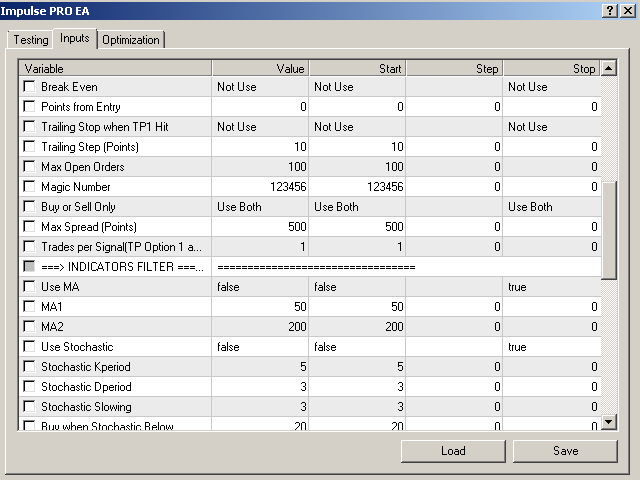Click the MA2 Start cell 200

(357, 327)
